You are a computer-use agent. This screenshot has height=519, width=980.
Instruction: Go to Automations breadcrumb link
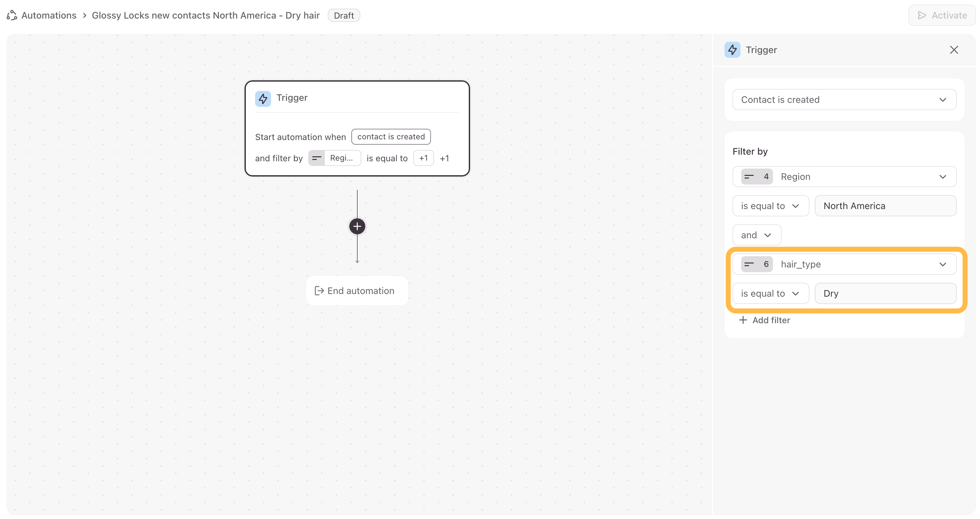49,15
